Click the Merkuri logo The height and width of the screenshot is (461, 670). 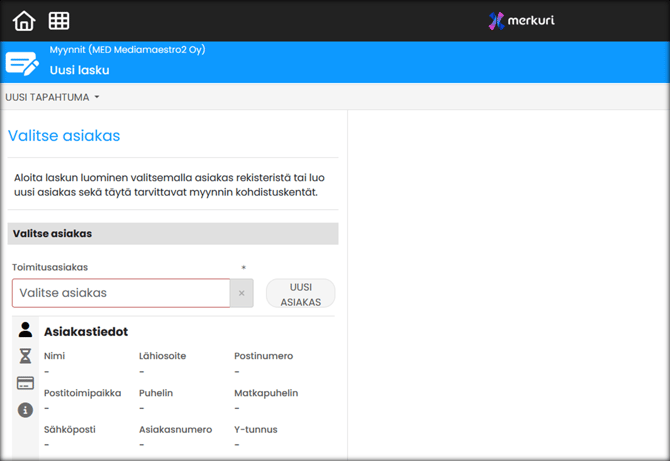(522, 20)
